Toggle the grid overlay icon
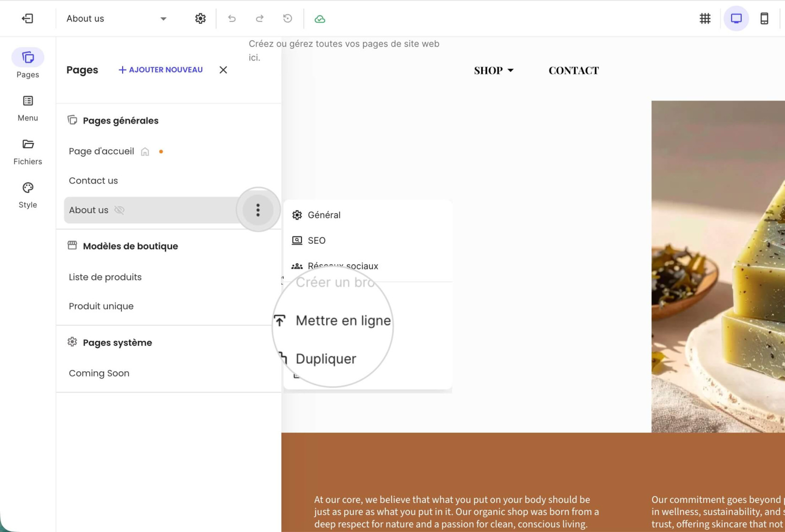 coord(705,19)
